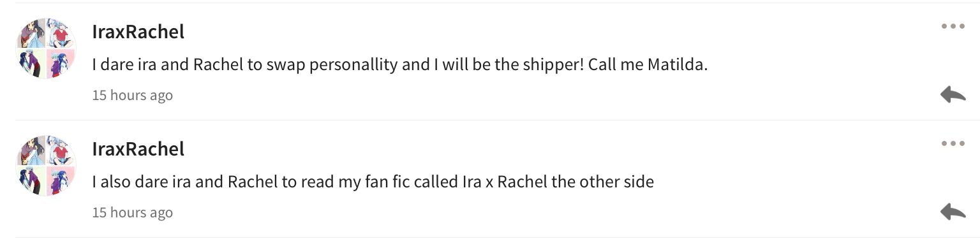Open IraxRachel's avatar on the fan fic comment
Screen dimensions: 980x239
point(46,165)
